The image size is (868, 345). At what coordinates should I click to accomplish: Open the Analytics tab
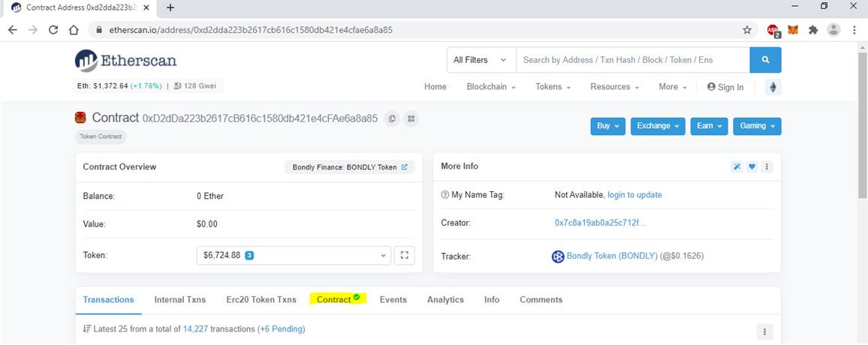click(445, 300)
